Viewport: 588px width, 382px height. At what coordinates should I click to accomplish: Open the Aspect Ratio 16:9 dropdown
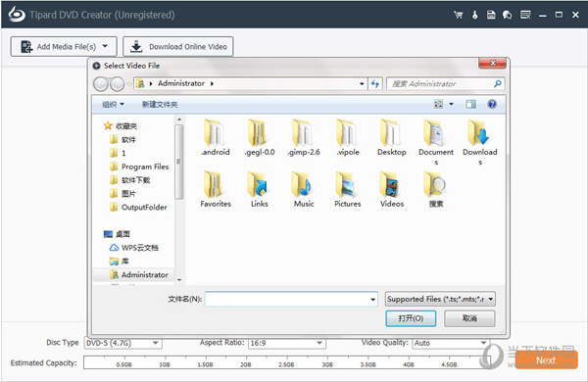click(x=287, y=343)
